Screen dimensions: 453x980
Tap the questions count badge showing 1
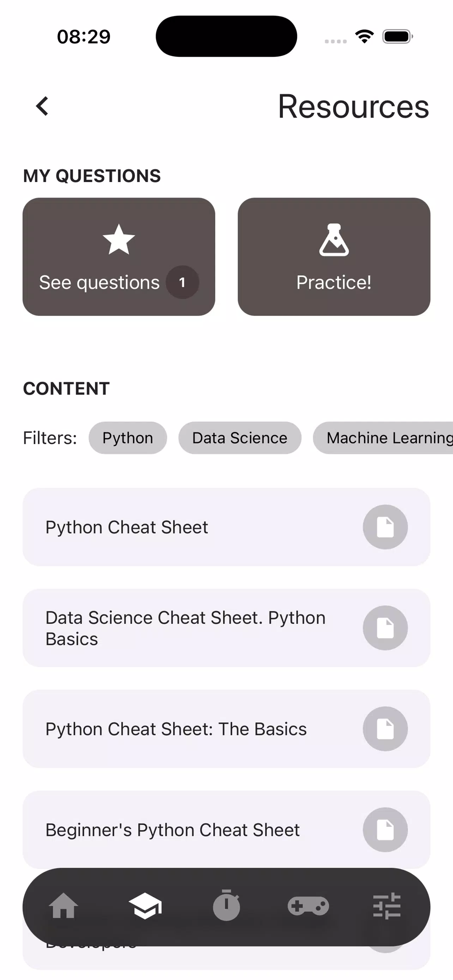182,282
